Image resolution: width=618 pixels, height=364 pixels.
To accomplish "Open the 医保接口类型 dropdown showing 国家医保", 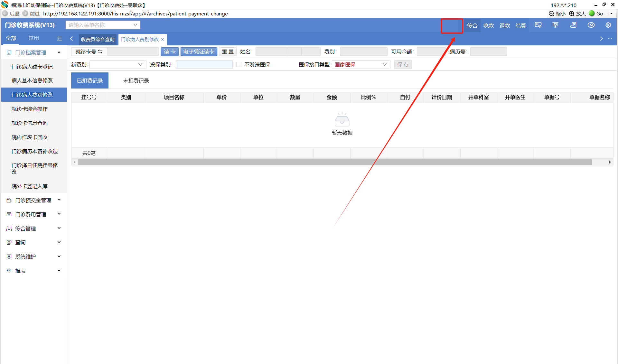I will tap(360, 64).
